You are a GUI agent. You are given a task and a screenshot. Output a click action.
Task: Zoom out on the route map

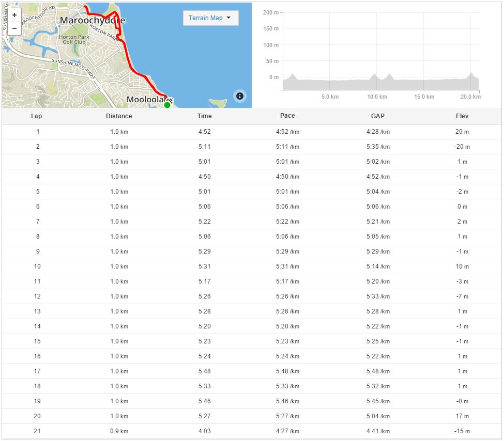tap(14, 28)
